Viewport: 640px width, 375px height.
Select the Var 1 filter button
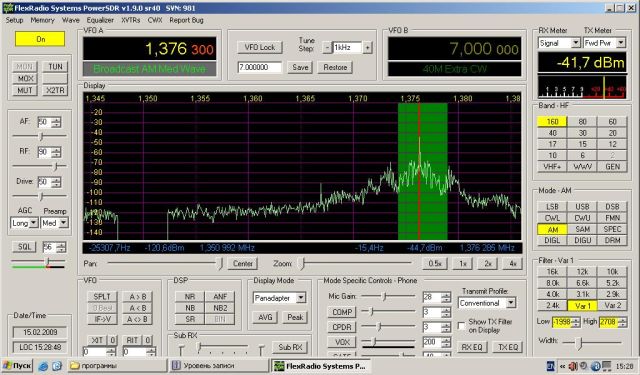pyautogui.click(x=582, y=306)
